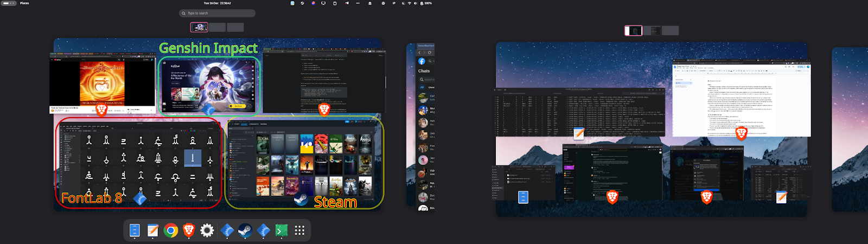Show the applications grid
The image size is (868, 244).
point(299,231)
